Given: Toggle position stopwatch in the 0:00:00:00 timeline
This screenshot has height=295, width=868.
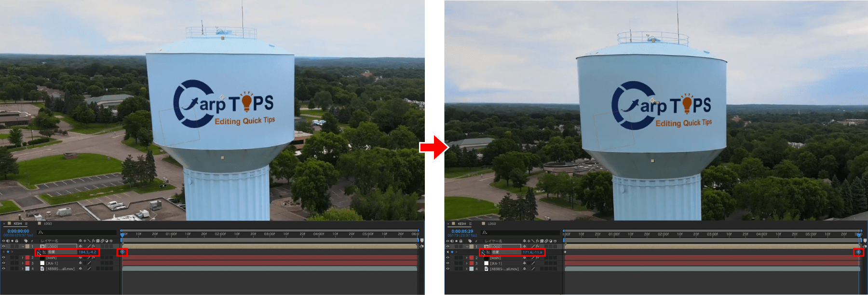Looking at the screenshot, I should coord(40,252).
